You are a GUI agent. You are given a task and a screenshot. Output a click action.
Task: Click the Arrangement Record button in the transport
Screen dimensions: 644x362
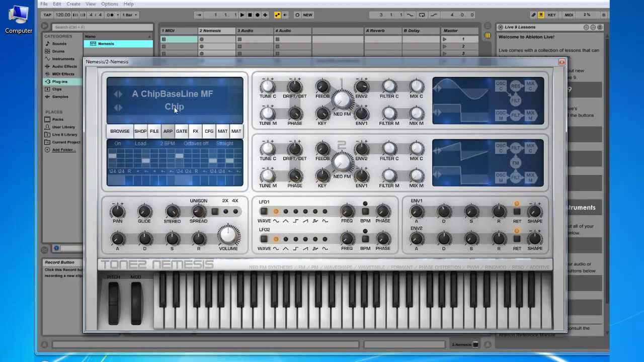click(x=258, y=15)
